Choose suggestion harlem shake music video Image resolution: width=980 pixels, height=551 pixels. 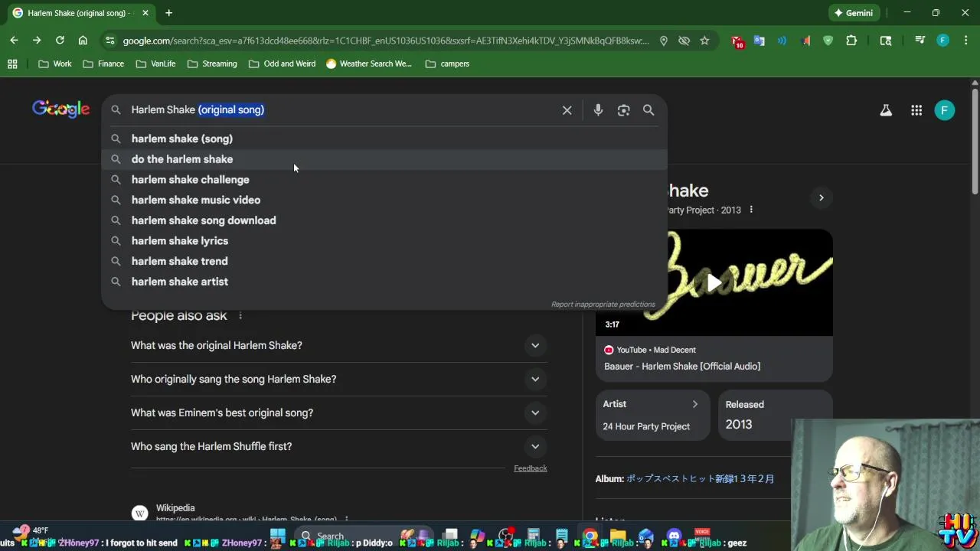coord(384,200)
